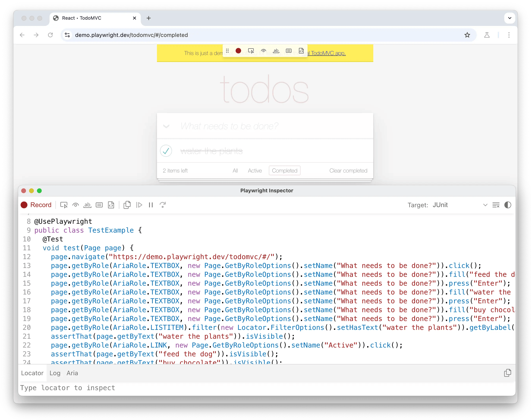Click the Assert value icon in Inspector
This screenshot has height=420, width=531.
click(x=99, y=205)
